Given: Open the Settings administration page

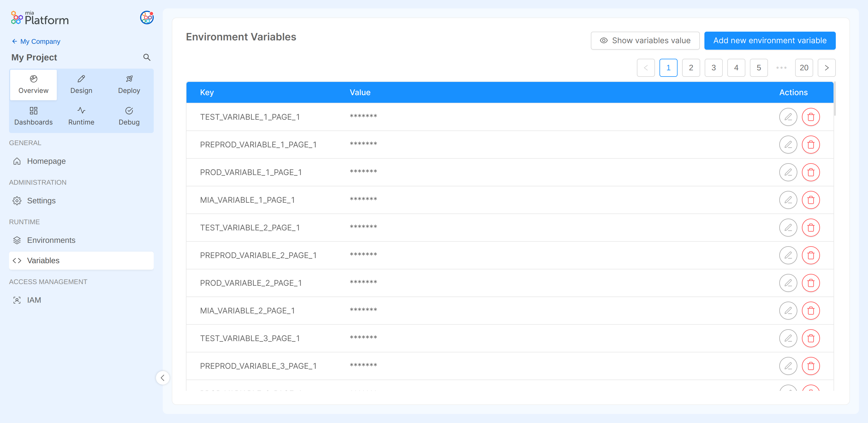Looking at the screenshot, I should point(41,201).
